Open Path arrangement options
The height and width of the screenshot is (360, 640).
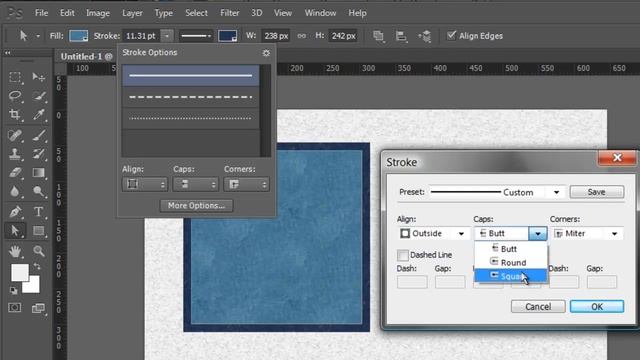pos(424,36)
